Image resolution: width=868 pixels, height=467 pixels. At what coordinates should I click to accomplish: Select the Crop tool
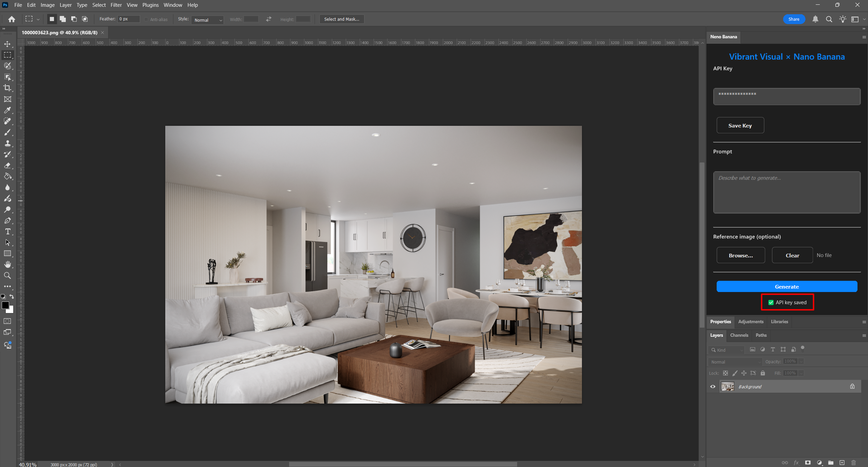tap(7, 88)
